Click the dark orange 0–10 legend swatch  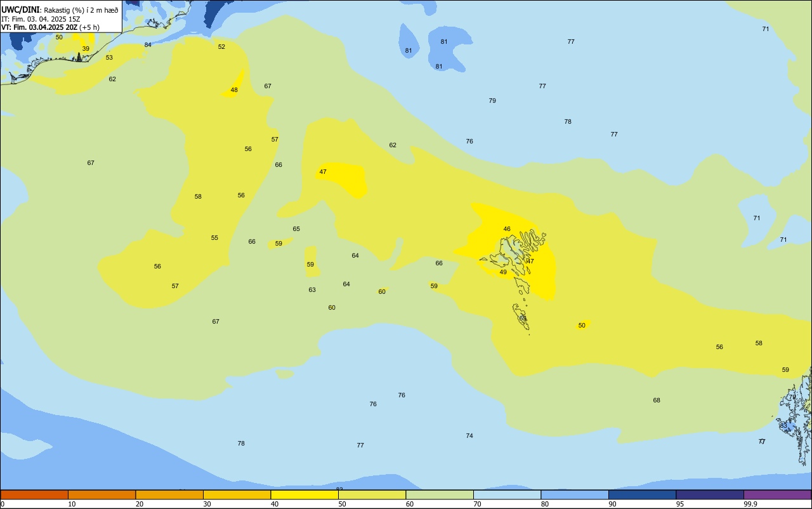[34, 494]
